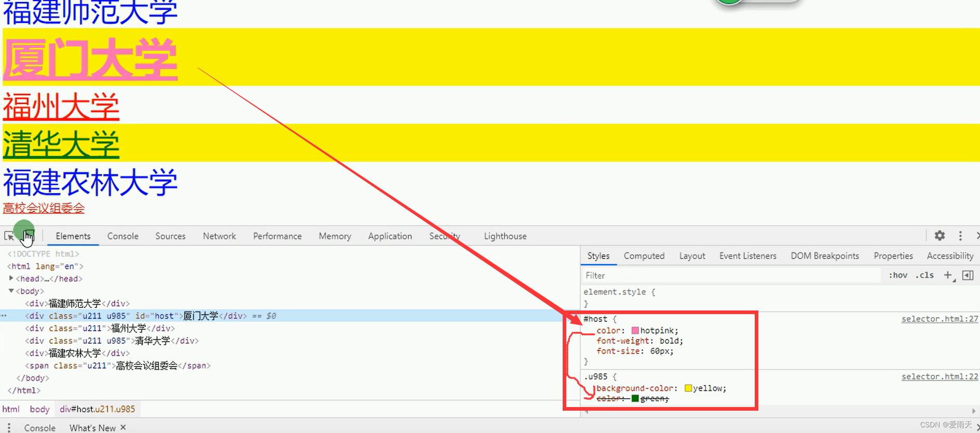Collapse the body element node
Screen dimensions: 980x433
coord(11,291)
